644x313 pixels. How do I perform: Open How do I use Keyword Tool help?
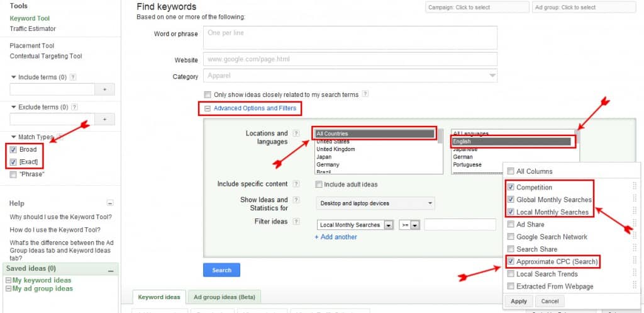[x=55, y=230]
